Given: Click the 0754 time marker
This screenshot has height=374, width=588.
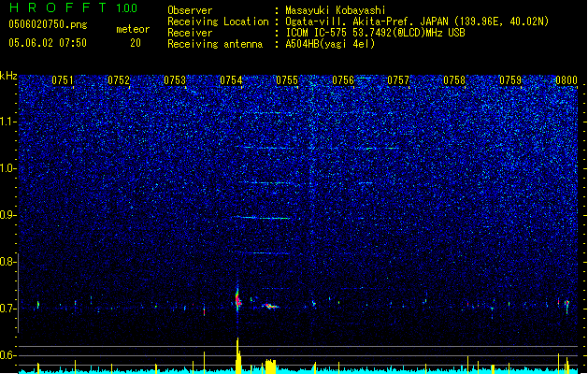Looking at the screenshot, I should click(231, 80).
